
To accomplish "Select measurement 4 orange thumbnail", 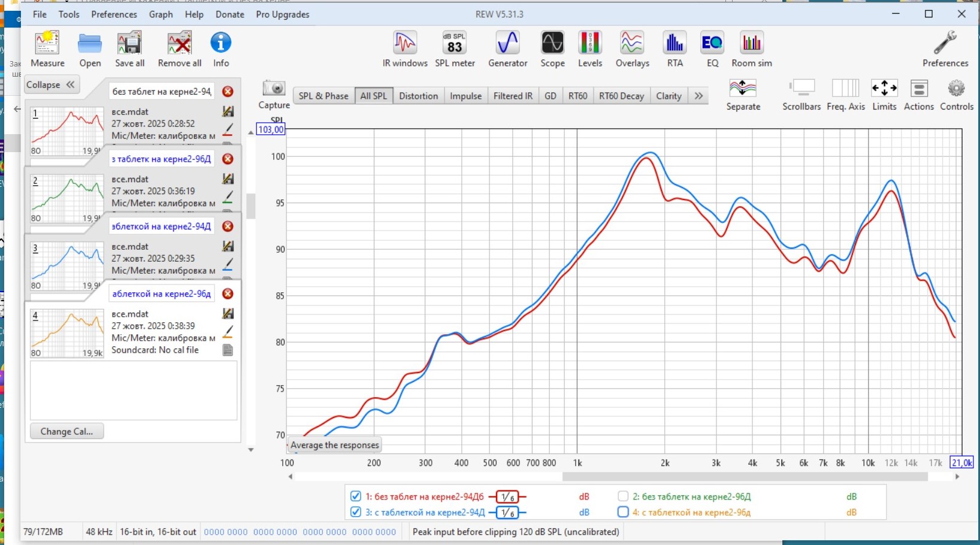I will click(67, 334).
